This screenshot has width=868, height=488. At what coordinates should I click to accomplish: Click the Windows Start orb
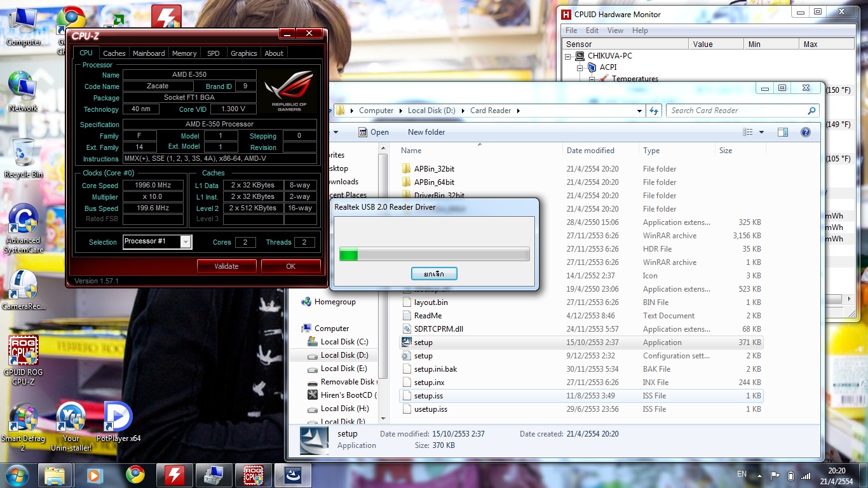click(17, 475)
